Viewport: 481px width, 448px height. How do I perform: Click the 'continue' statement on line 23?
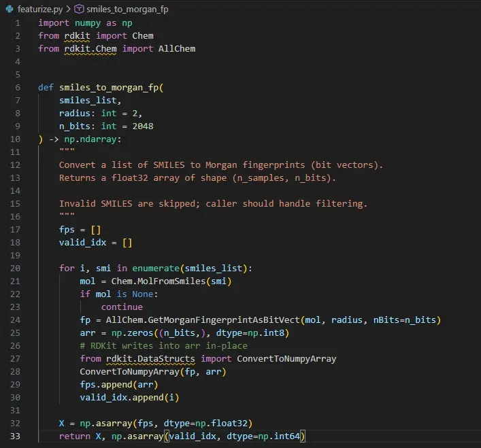pos(122,307)
